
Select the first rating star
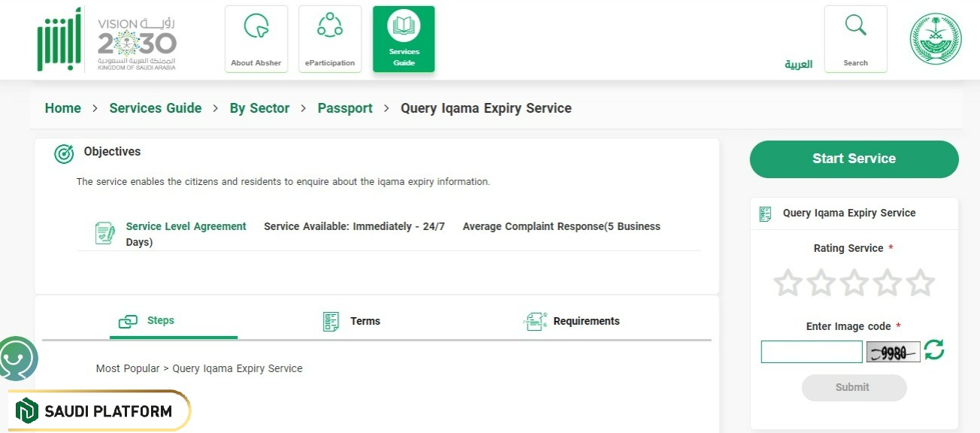tap(788, 282)
